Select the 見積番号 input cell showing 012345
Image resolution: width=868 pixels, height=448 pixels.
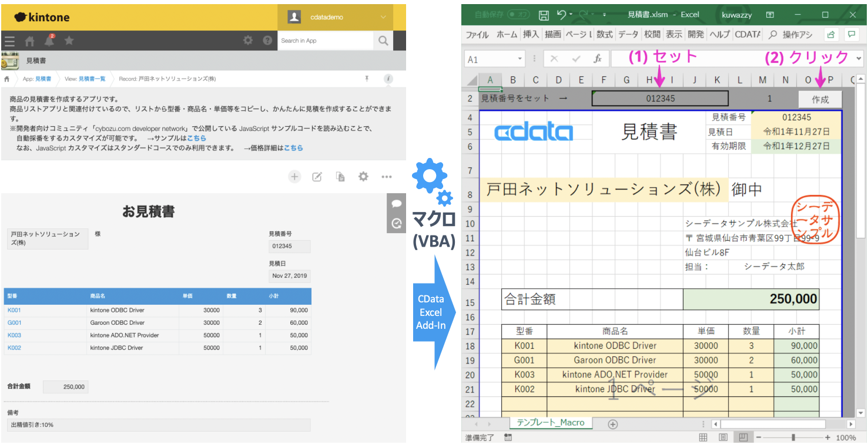(x=660, y=99)
